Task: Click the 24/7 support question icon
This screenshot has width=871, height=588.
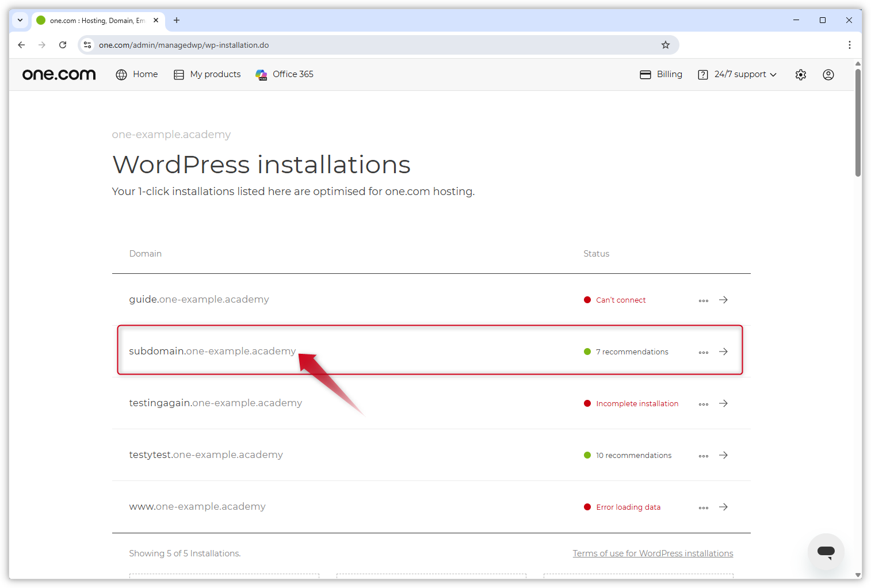Action: point(703,75)
